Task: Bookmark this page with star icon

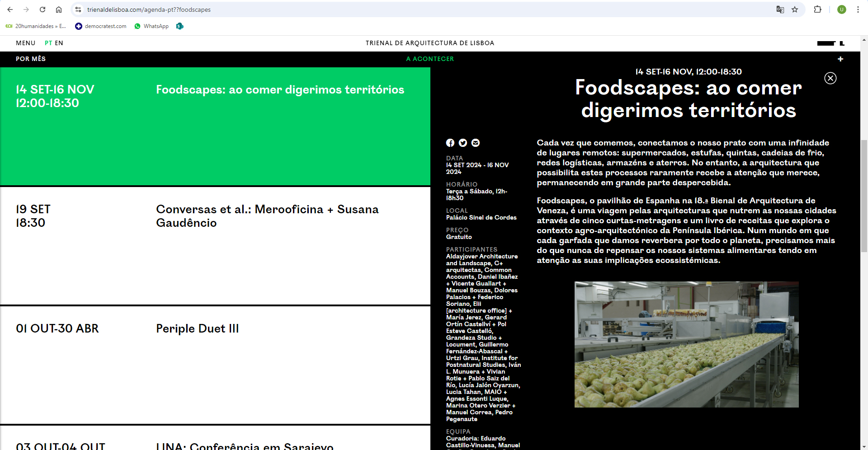Action: click(x=795, y=9)
